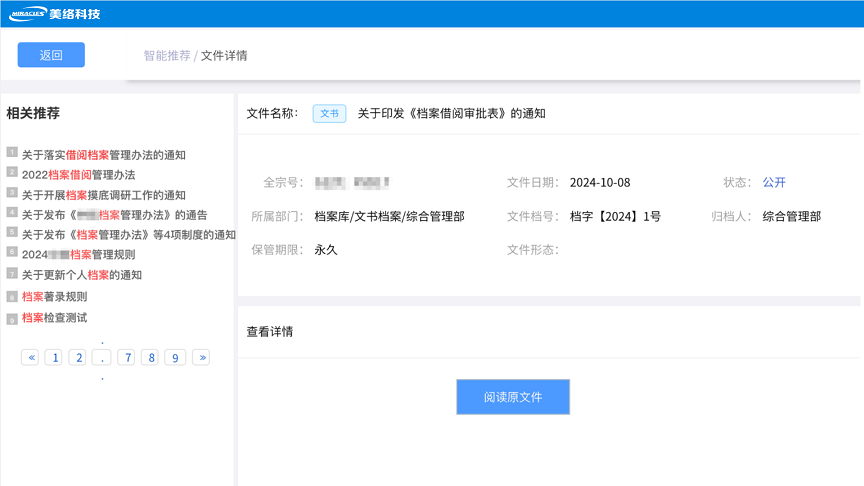Open 关于落实借阅档案管理办法的通知 recommendation

103,155
